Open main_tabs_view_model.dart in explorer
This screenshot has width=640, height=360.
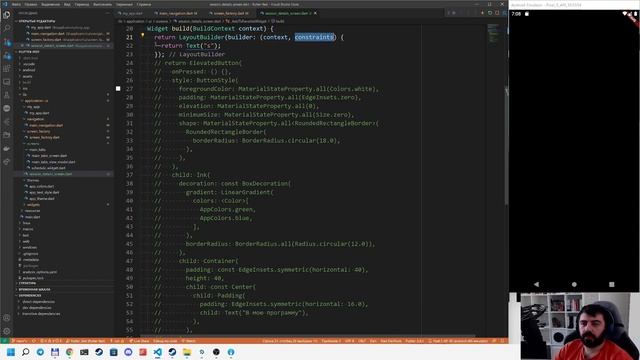tap(53, 162)
